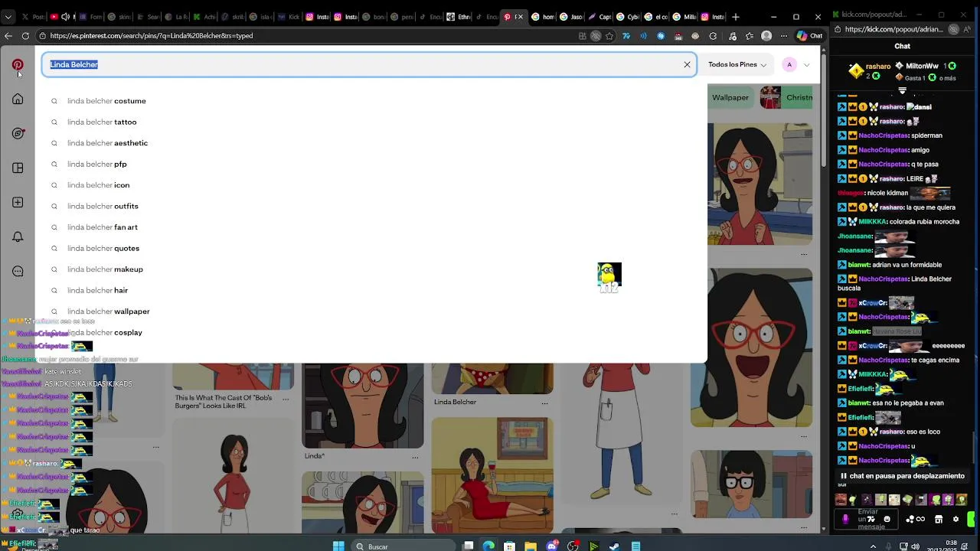Select the Create plus icon in the sidebar
Image resolution: width=980 pixels, height=551 pixels.
18,203
